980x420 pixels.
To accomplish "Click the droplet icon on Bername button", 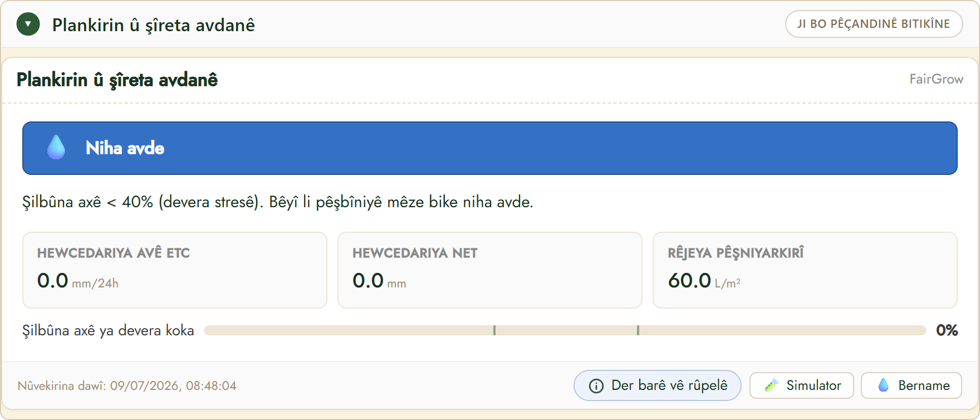I will point(883,385).
